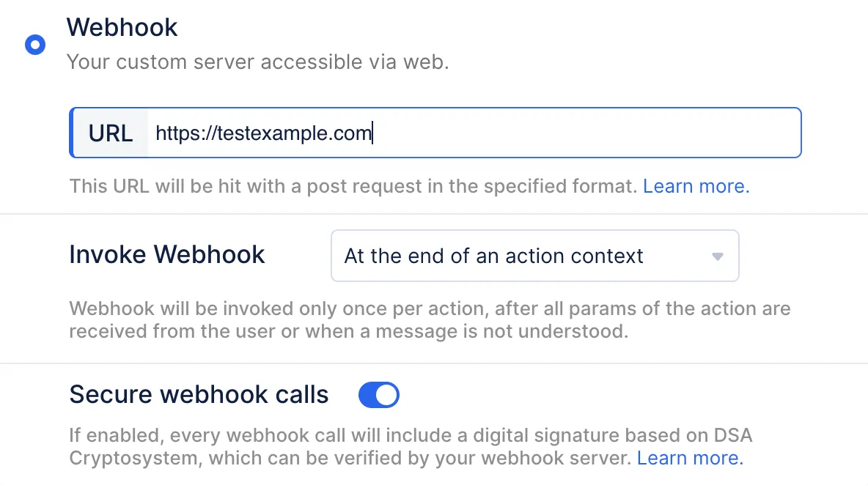Click the Invoke Webhook label
868x485 pixels.
[167, 255]
